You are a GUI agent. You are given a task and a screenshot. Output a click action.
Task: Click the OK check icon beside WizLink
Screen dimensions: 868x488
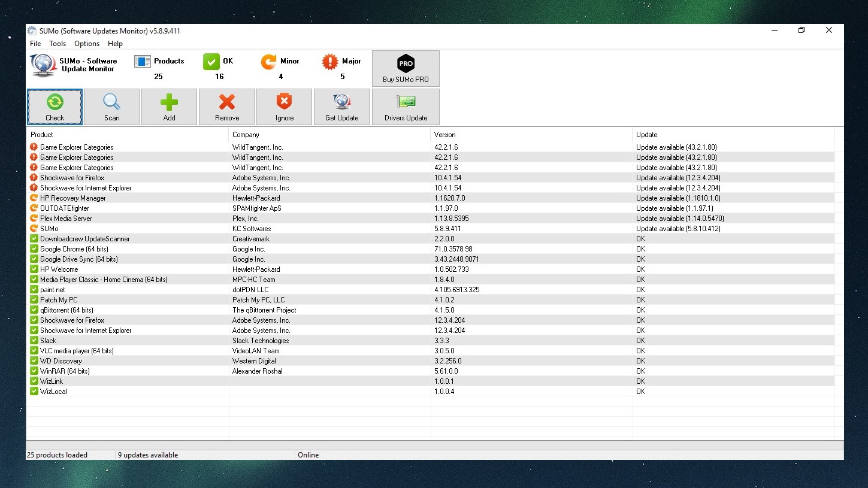[34, 381]
